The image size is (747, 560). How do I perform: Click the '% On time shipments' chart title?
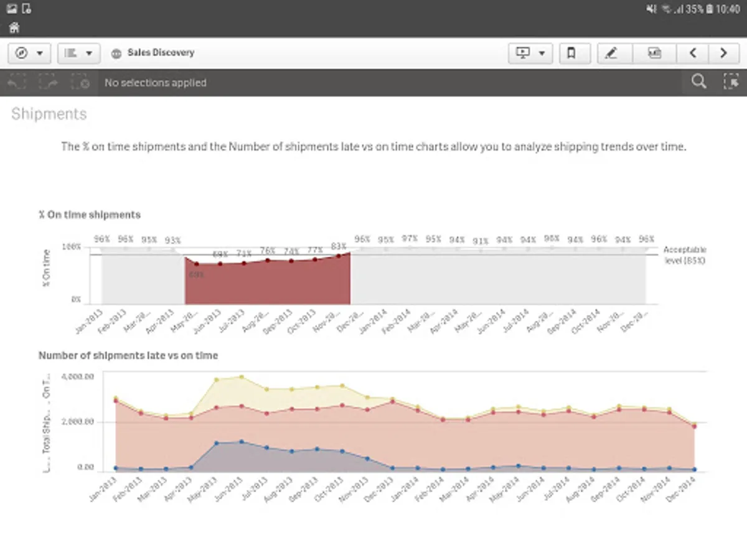click(90, 215)
